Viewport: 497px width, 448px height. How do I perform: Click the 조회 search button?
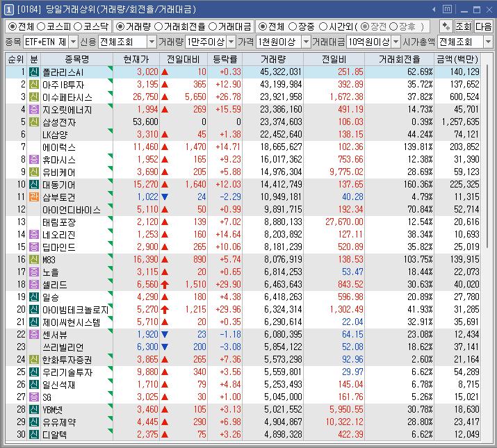click(463, 26)
